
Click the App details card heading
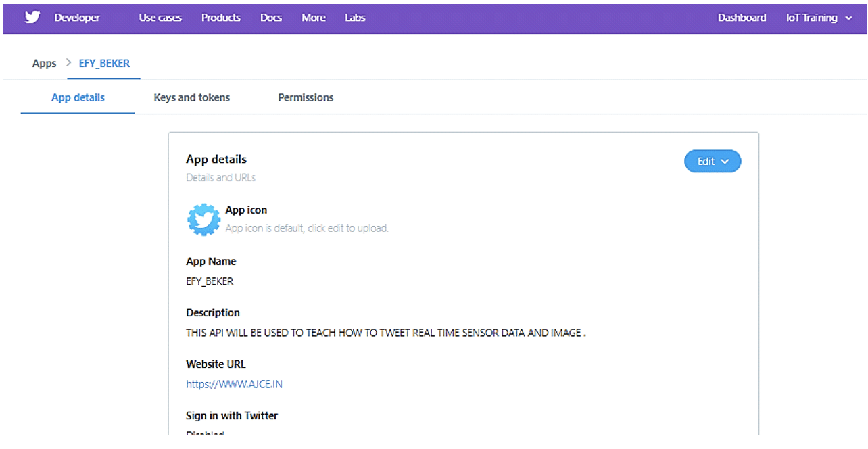click(216, 159)
